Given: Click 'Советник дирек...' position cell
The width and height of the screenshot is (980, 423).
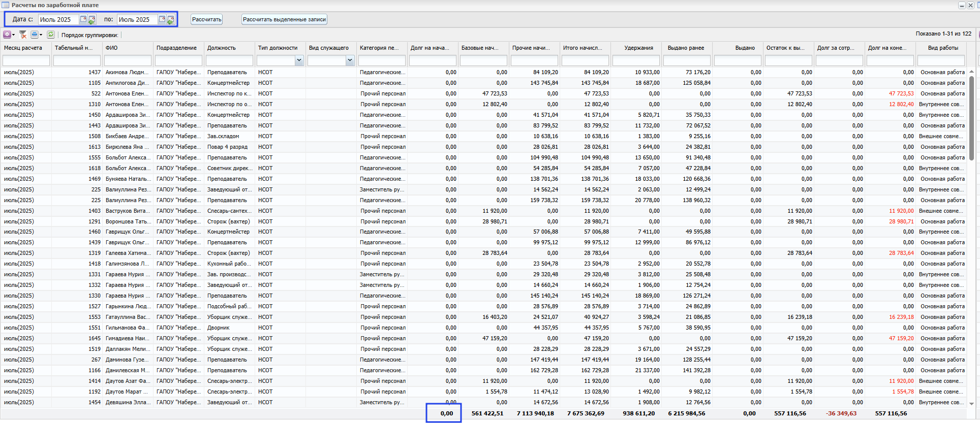Looking at the screenshot, I should point(229,168).
